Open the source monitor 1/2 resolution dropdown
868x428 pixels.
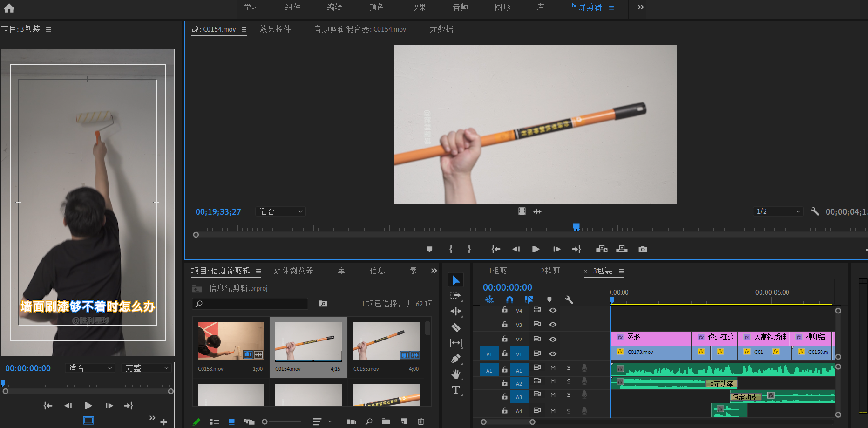click(778, 211)
